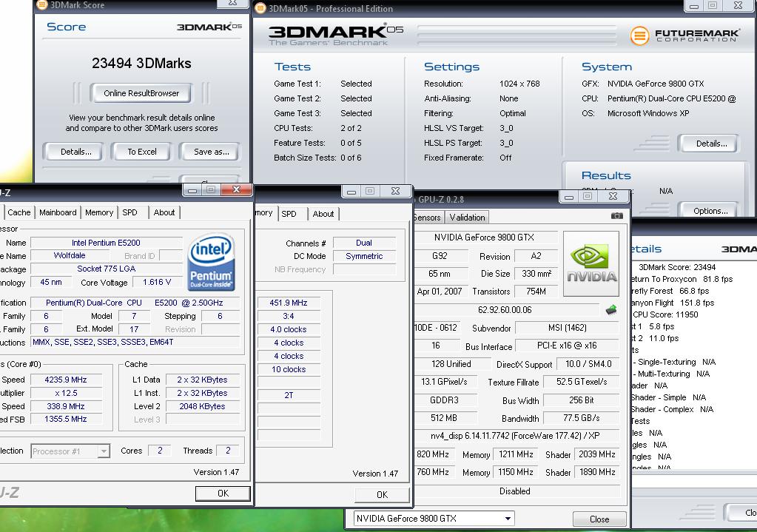Click the Return To Proxycon 81.8 fps row
Viewport: 757px width, 532px height.
[x=682, y=279]
